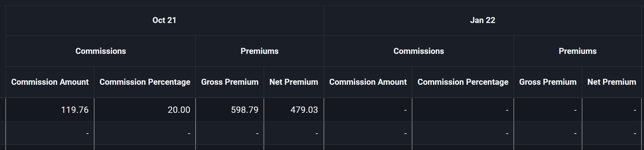The width and height of the screenshot is (644, 150).
Task: Click Oct 21 Gross Premium column header
Action: coord(230,82)
